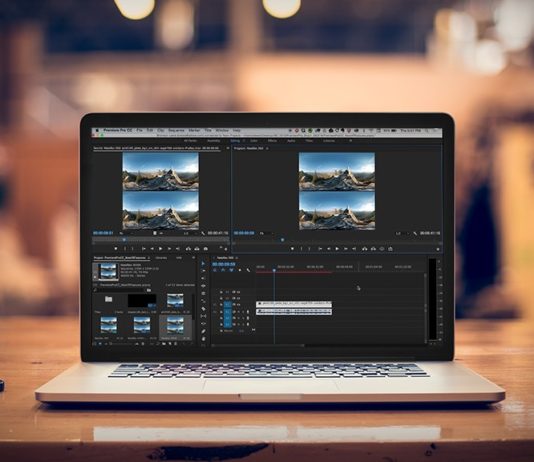
Task: Add marker button in timeline header
Action: click(240, 270)
